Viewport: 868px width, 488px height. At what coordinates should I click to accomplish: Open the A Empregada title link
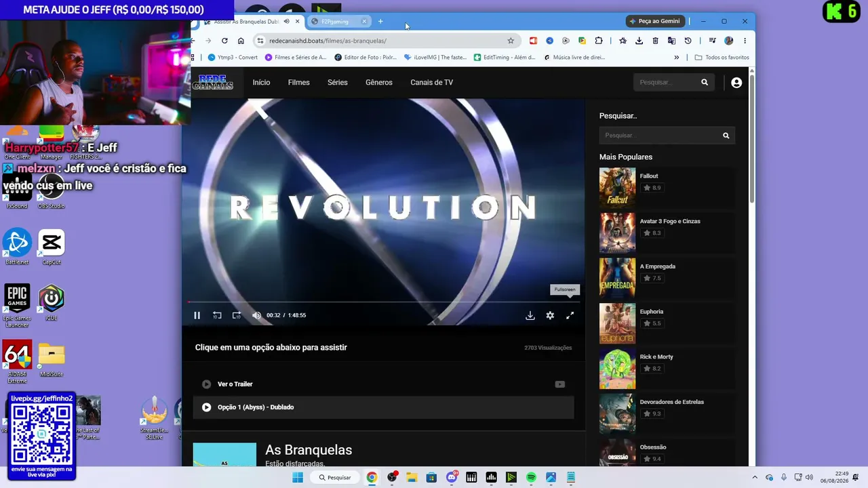[658, 266]
